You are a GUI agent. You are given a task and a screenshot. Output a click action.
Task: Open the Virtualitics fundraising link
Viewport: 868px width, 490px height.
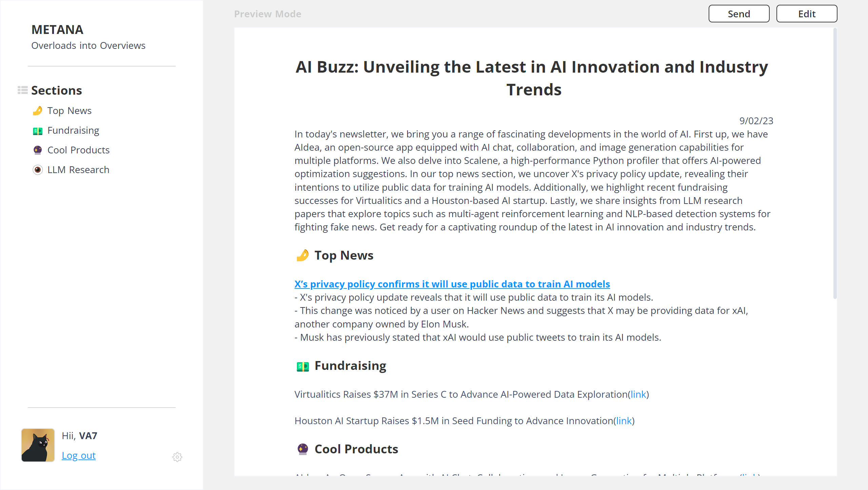pos(638,394)
